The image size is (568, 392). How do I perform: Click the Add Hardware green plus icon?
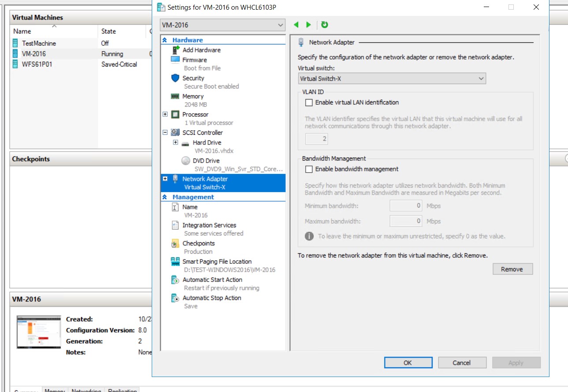pyautogui.click(x=175, y=50)
